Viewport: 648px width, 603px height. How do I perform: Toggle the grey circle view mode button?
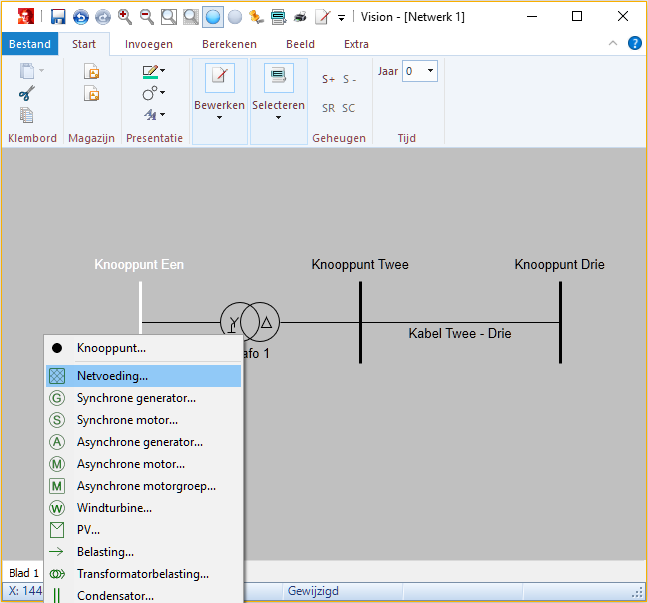[x=235, y=16]
